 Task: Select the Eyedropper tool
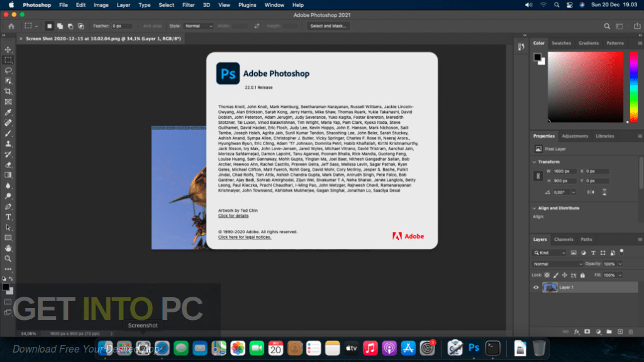(x=8, y=112)
